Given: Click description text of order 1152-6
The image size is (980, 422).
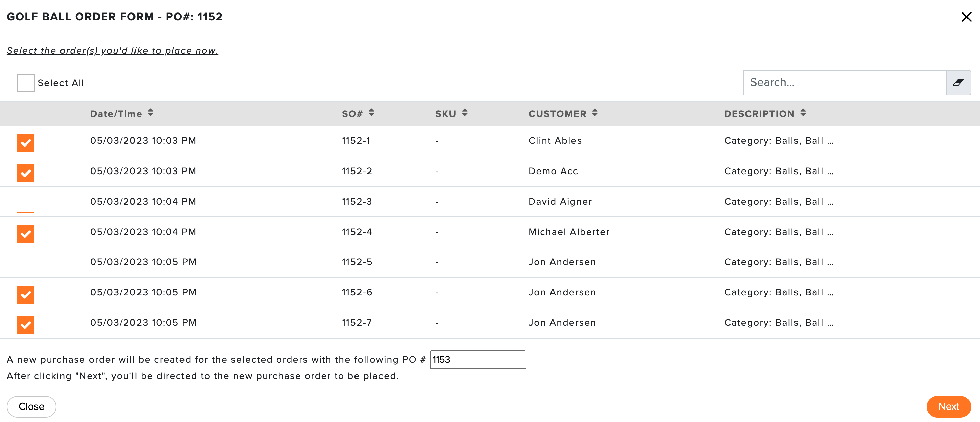Looking at the screenshot, I should [779, 292].
